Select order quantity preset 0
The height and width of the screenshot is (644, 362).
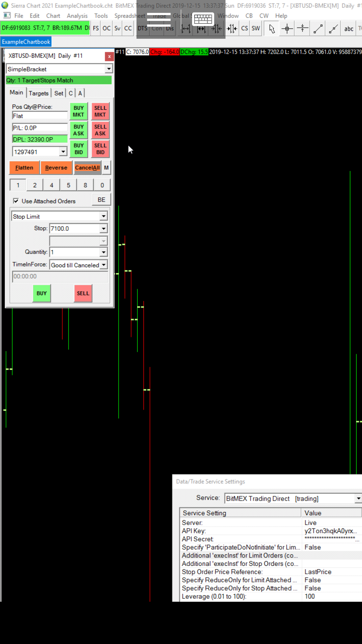point(102,185)
